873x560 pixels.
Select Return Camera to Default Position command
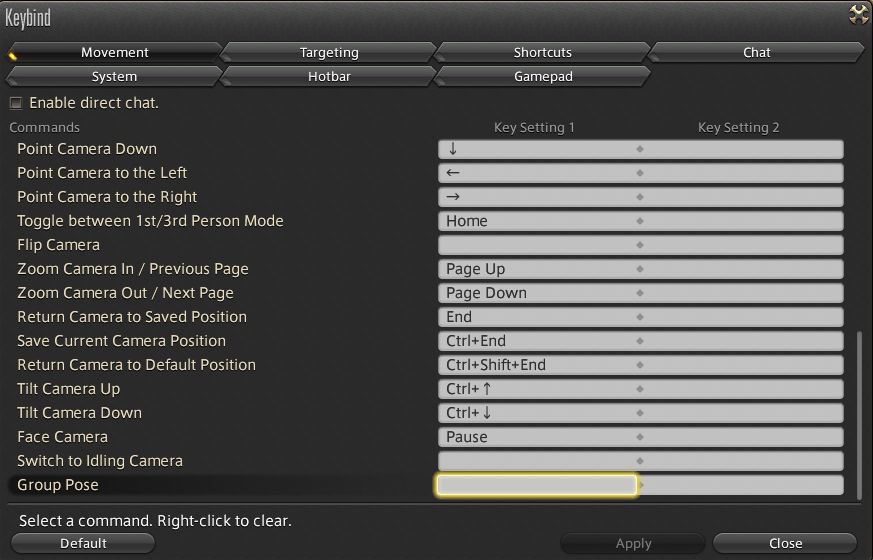(x=136, y=365)
